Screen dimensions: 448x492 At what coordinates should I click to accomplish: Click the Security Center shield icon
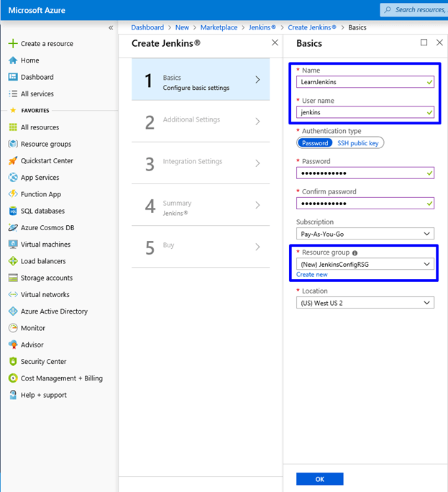13,361
